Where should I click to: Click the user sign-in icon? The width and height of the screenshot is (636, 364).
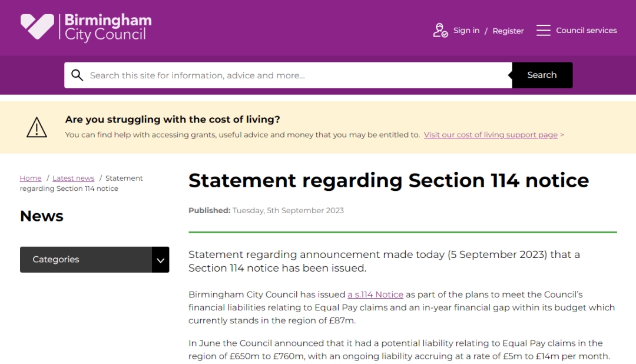(440, 30)
